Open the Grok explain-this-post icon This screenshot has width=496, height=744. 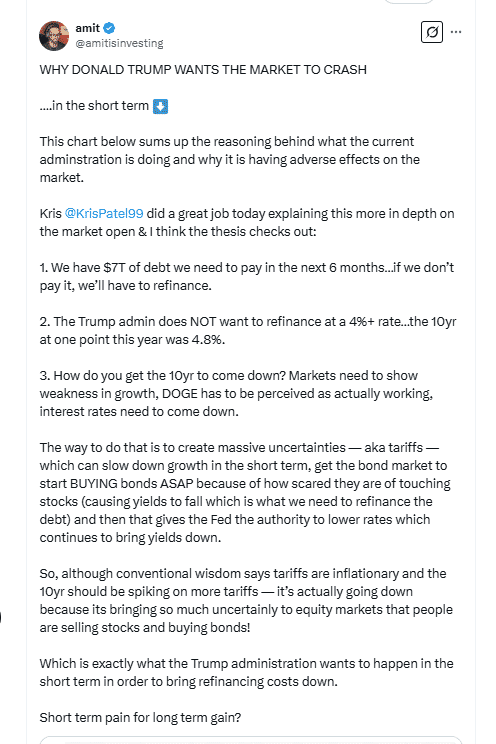click(431, 32)
